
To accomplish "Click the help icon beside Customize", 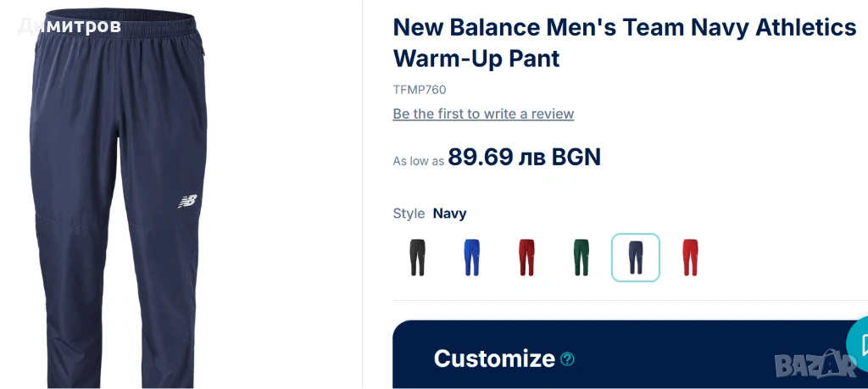I will point(567,359).
